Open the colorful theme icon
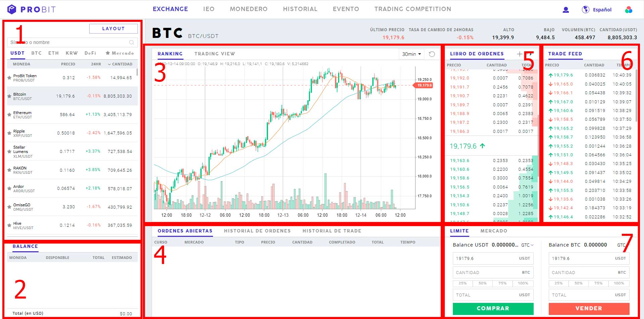The height and width of the screenshot is (319, 644). [x=629, y=10]
